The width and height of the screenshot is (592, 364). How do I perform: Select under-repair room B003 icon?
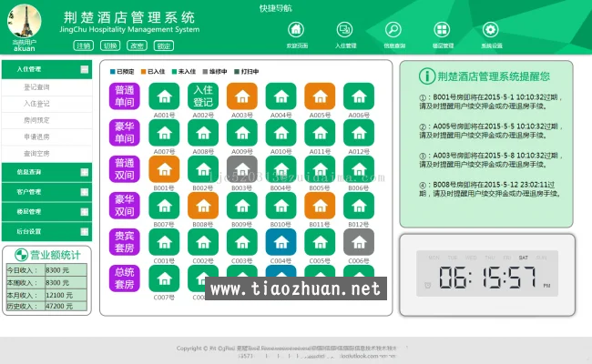point(242,169)
